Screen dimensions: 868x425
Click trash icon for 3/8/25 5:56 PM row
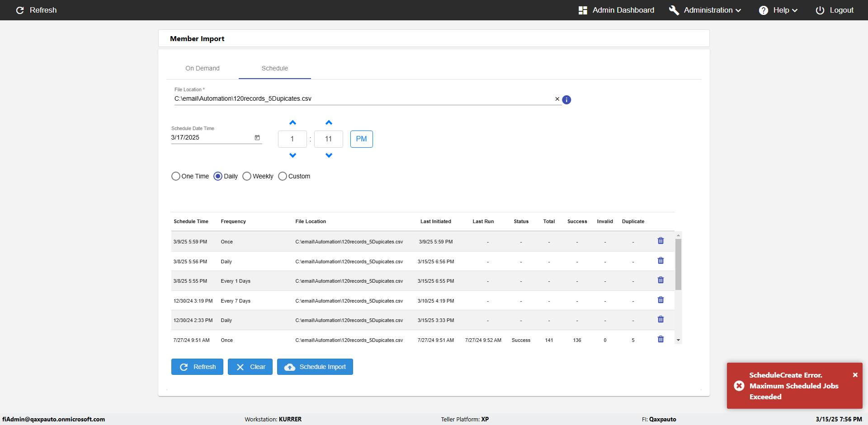[x=660, y=261]
